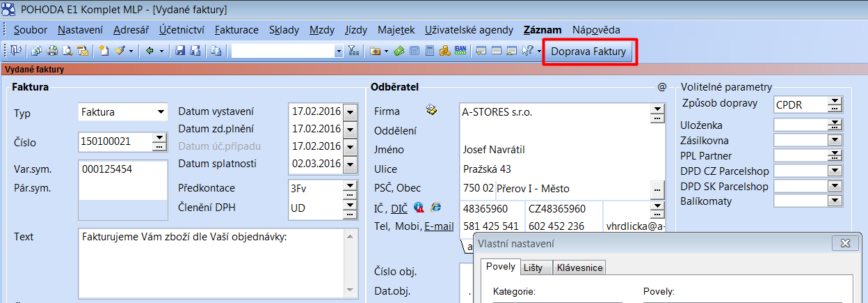Open the Majetek menu
This screenshot has width=868, height=303.
pos(396,30)
